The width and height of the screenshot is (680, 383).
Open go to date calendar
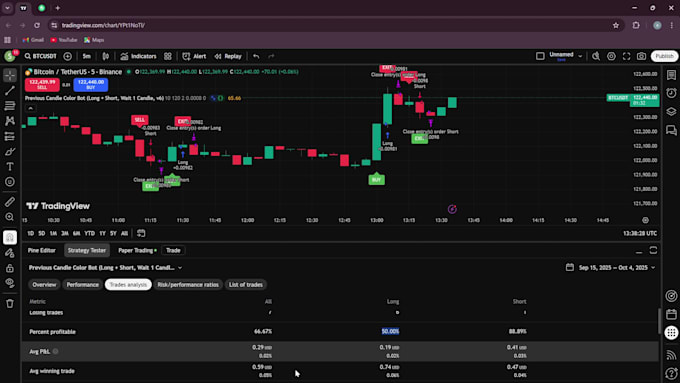pos(141,233)
